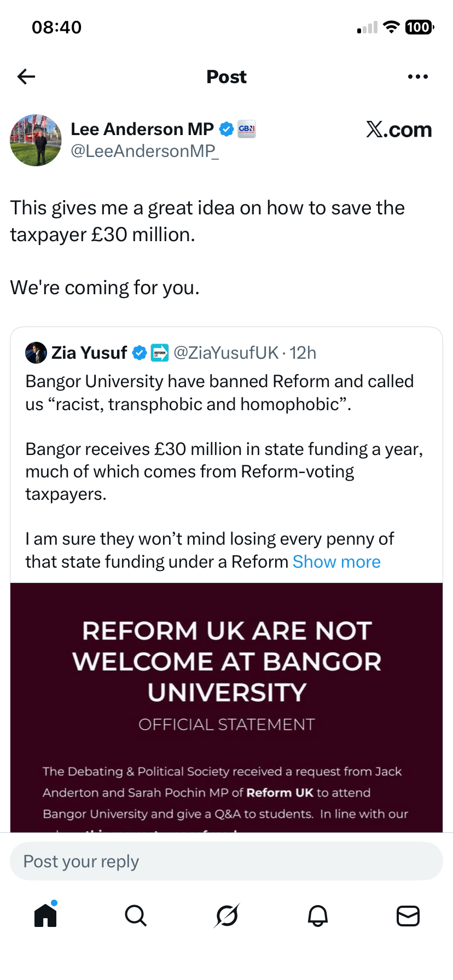Open the three-dot more options menu
The image size is (453, 980).
coord(418,77)
